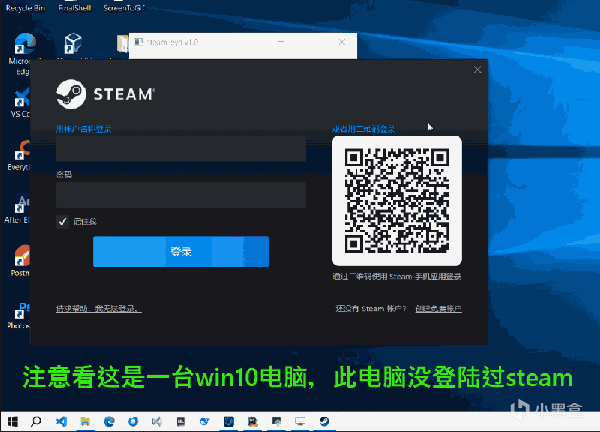Minimize the steam.sys v1.0 window behind

pos(281,42)
